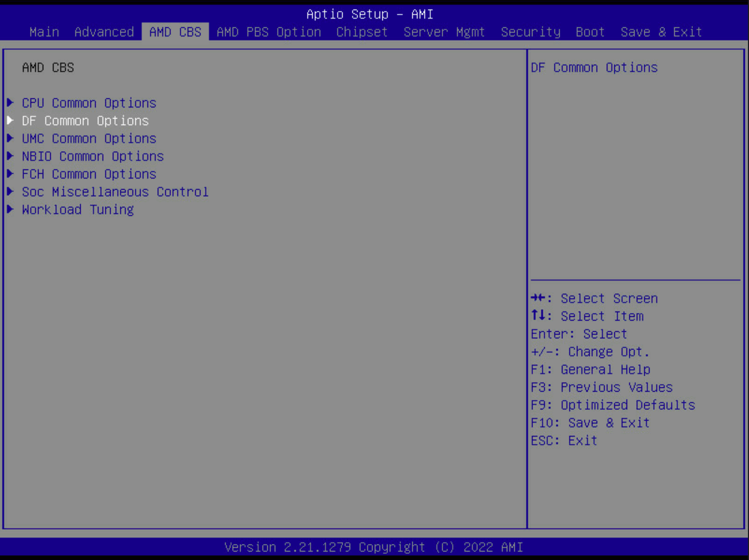Open DF Common Options submenu

pos(86,121)
